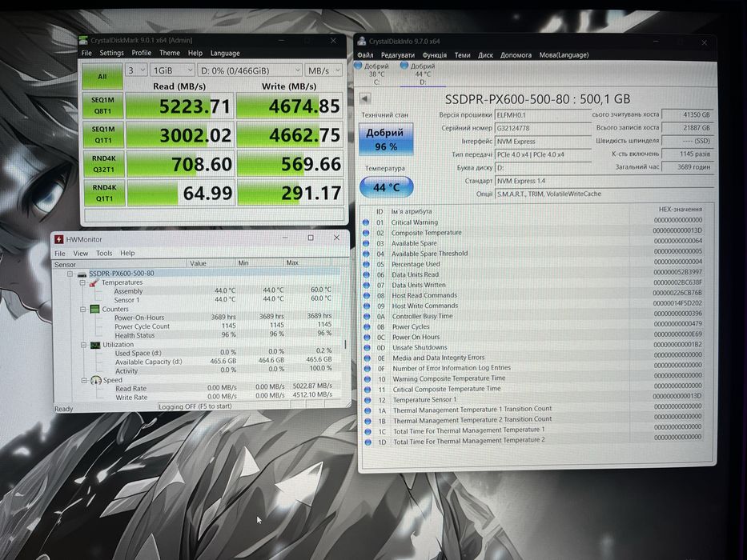Viewport: 747px width, 560px height.
Task: Start the RND4K Q32T1 benchmark test
Action: (x=104, y=164)
